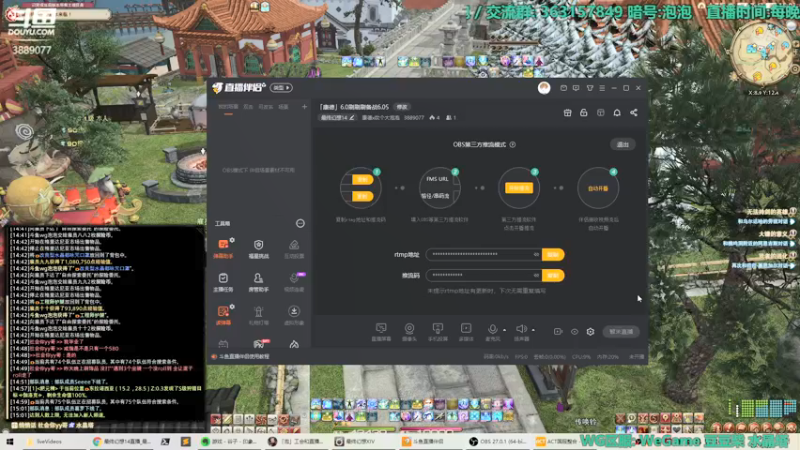Click the game minimap in the corner
Image resolution: width=800 pixels, height=450 pixels.
point(762,55)
